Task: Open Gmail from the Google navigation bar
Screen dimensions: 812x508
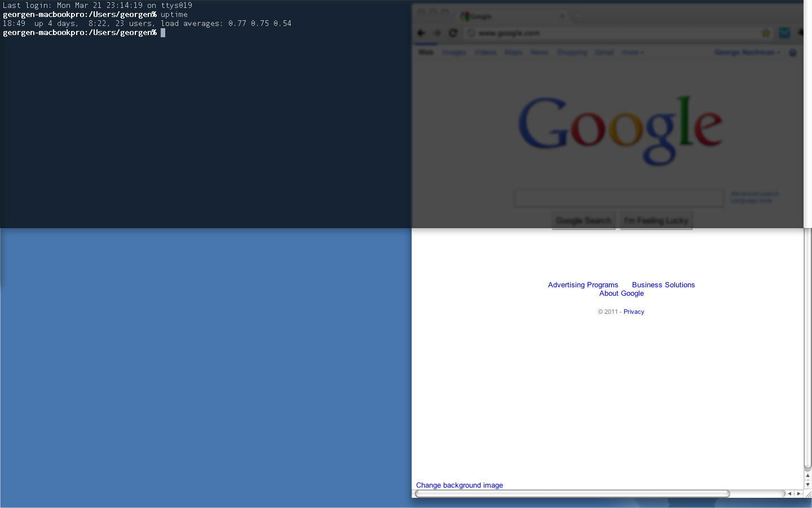Action: [x=604, y=52]
